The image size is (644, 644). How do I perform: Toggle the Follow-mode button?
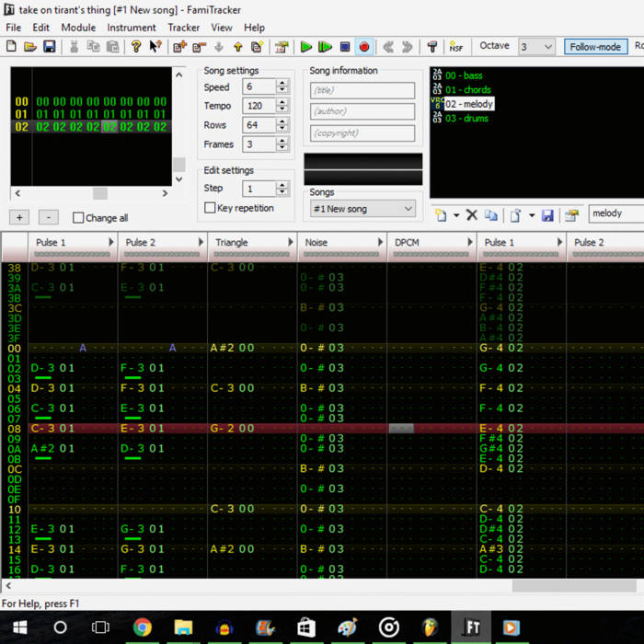tap(595, 47)
